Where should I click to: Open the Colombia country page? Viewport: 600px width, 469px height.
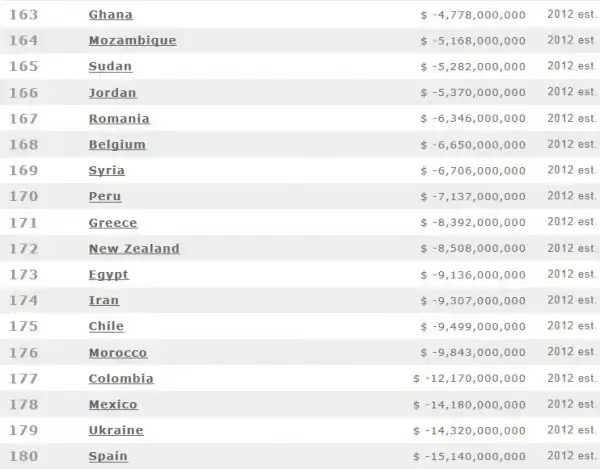[121, 379]
